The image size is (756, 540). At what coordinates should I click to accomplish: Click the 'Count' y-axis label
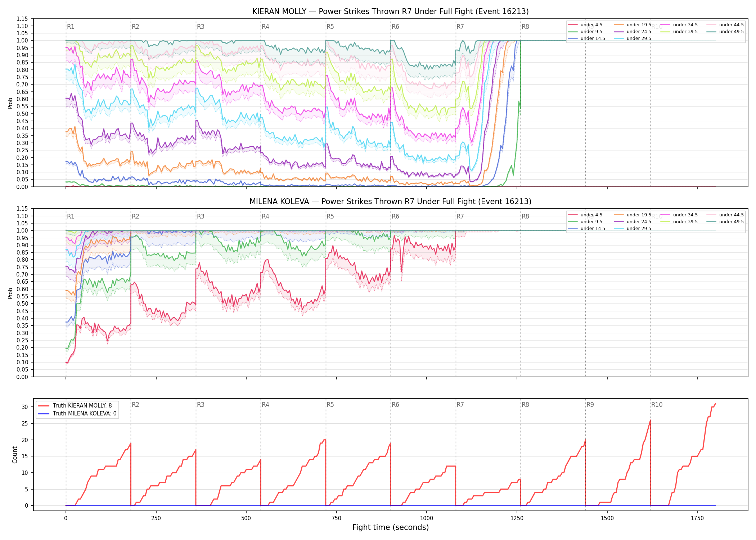pos(15,455)
